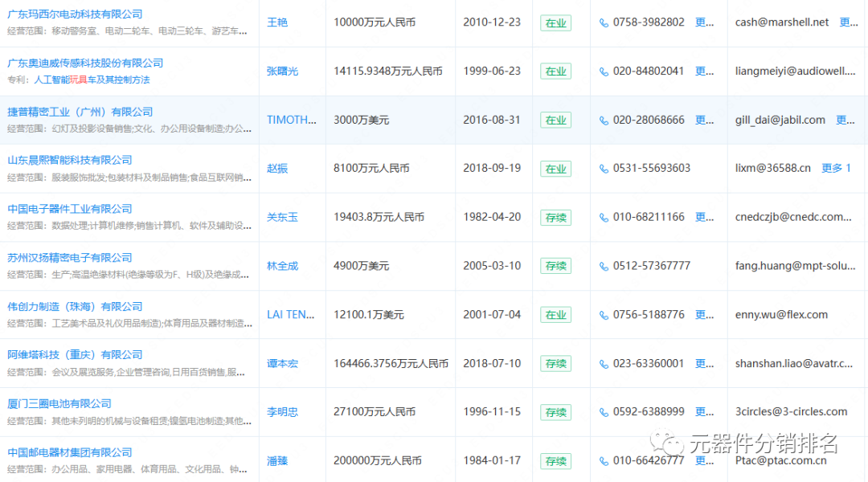Click 存续 status tag for 厦门三圈电池
The width and height of the screenshot is (868, 482).
(556, 412)
